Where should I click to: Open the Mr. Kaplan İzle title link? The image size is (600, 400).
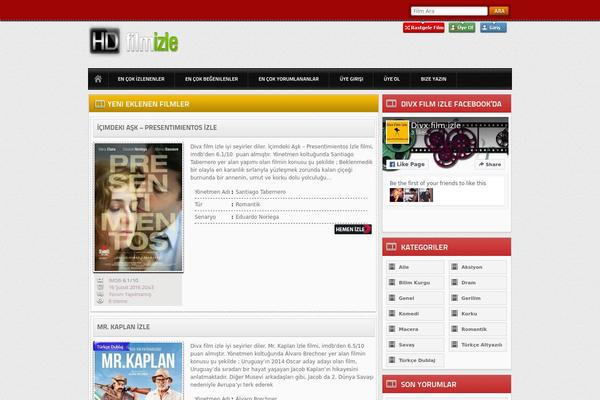[123, 327]
